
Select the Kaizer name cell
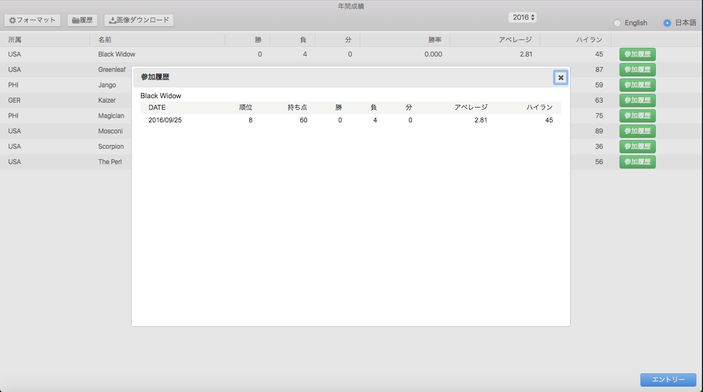point(107,100)
